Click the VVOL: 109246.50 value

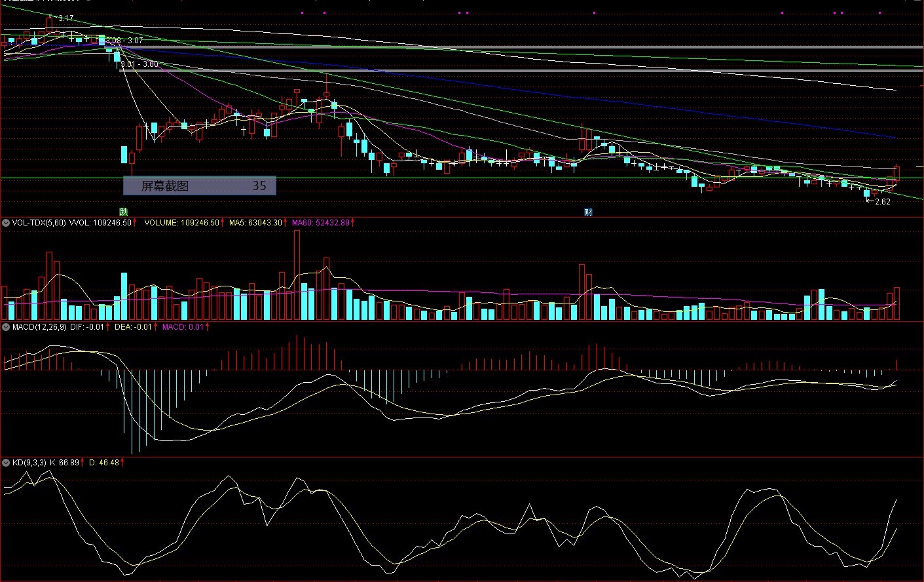tap(100, 223)
